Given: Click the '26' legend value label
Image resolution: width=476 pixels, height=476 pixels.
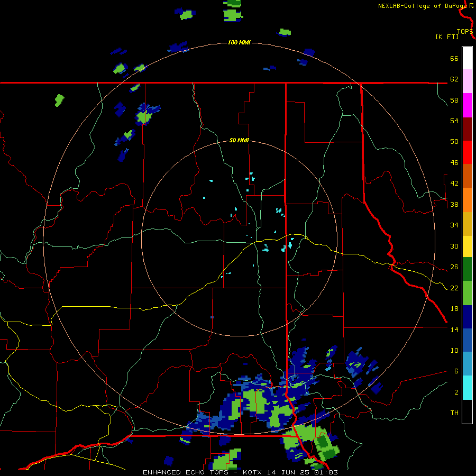Looking at the screenshot, I should click(x=454, y=267).
